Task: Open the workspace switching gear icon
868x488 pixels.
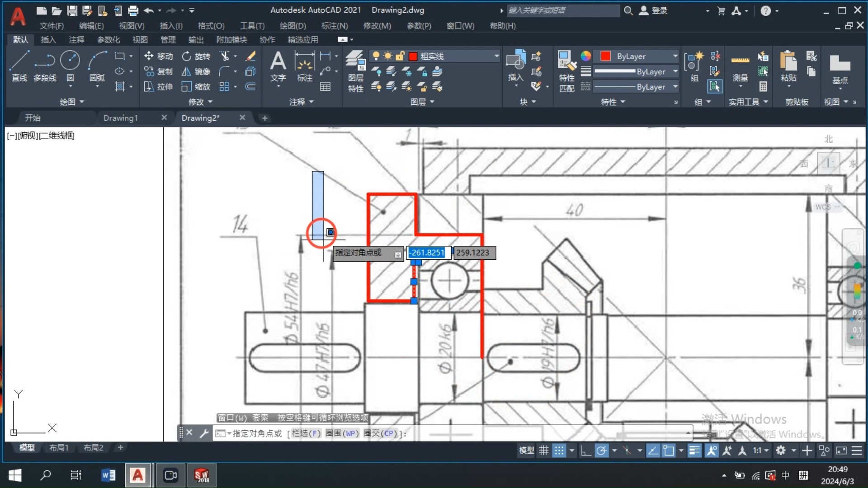Action: click(781, 450)
